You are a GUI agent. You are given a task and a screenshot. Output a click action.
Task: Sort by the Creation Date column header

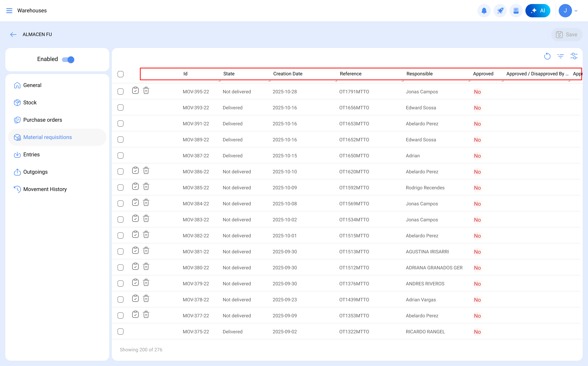(288, 74)
